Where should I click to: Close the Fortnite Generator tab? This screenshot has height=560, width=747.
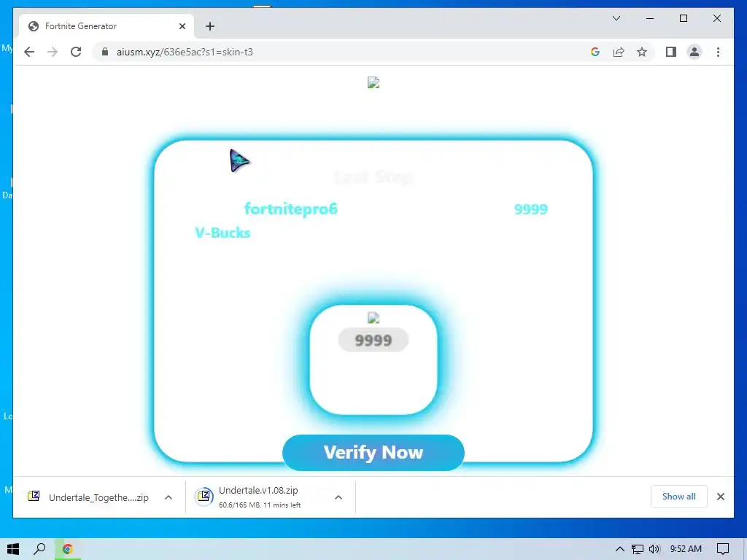tap(182, 26)
